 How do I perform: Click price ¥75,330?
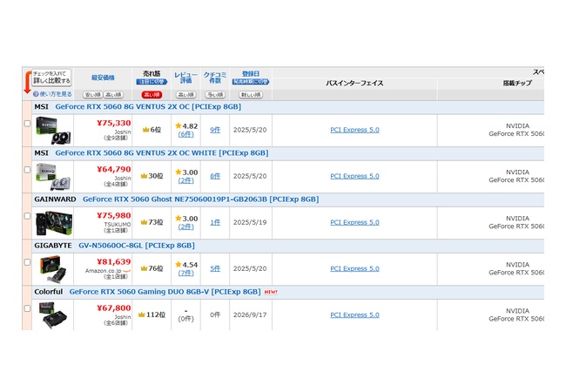114,123
